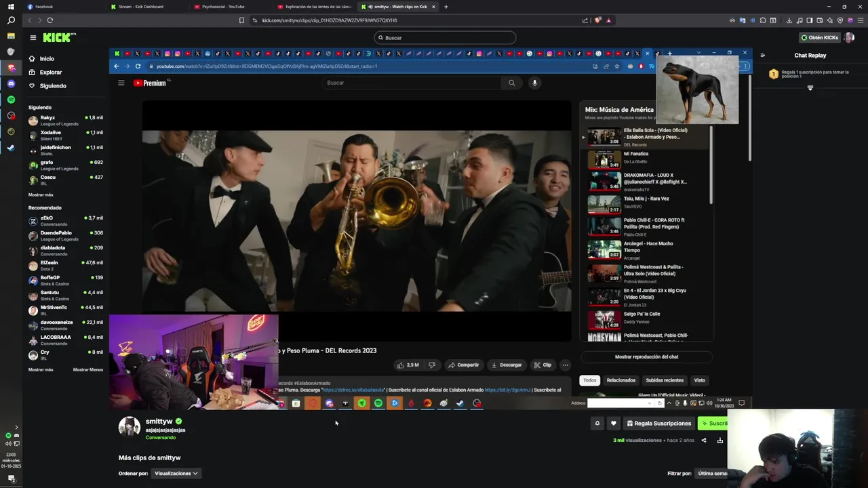
Task: Expand chat leaderboard down arrow
Action: coord(810,88)
